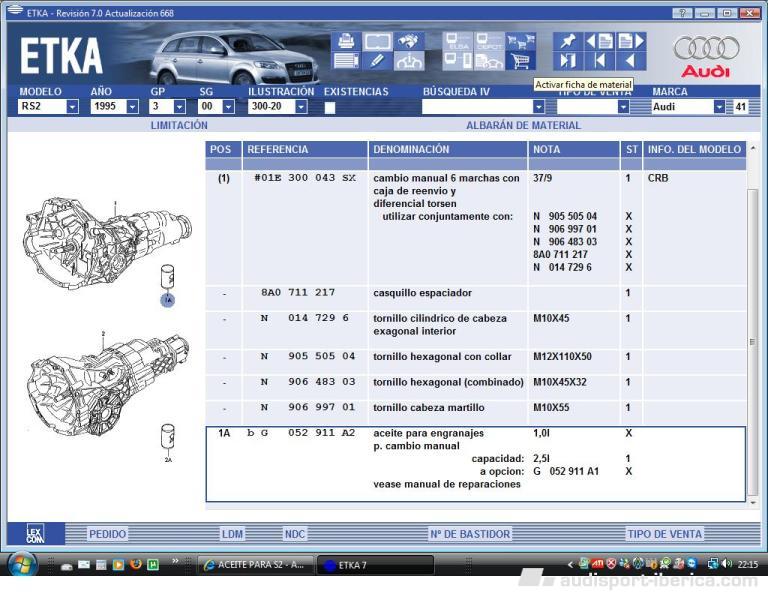768x600 pixels.
Task: Click the pushpin icon
Action: [x=568, y=41]
